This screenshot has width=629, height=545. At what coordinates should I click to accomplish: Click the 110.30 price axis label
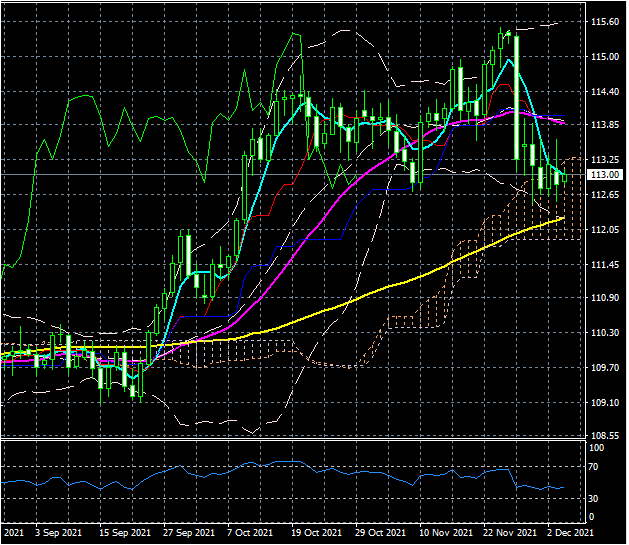(x=605, y=332)
